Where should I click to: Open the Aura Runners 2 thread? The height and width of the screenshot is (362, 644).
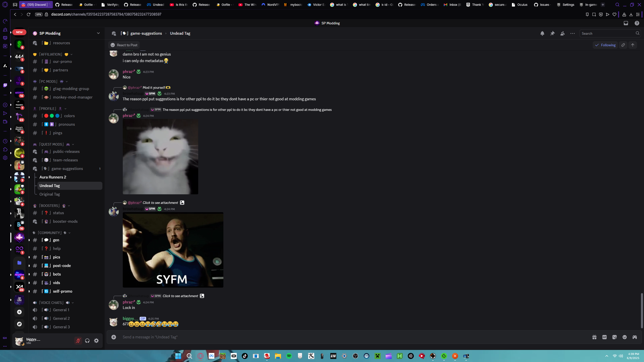pyautogui.click(x=53, y=177)
